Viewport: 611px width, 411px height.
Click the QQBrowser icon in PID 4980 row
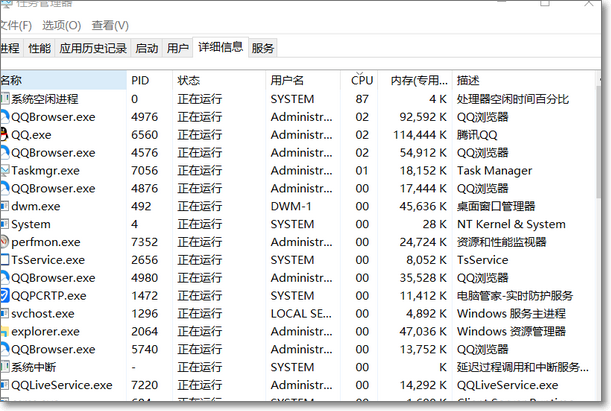(x=5, y=278)
